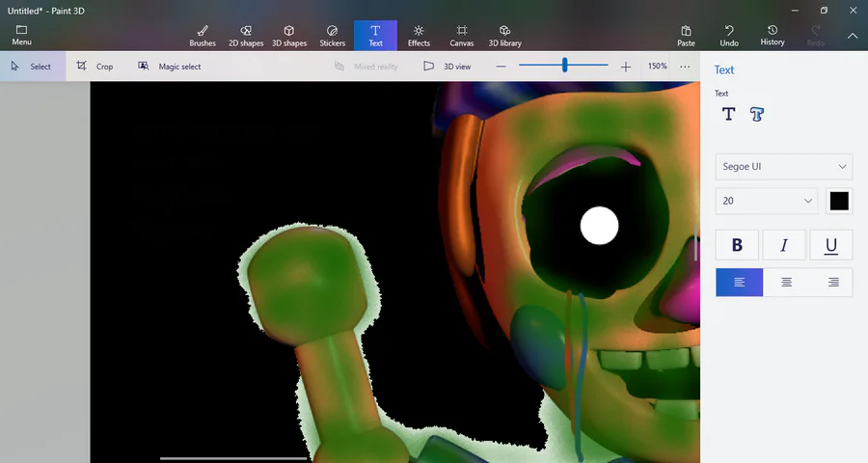Click the zoom slider handle
868x463 pixels.
pyautogui.click(x=564, y=66)
